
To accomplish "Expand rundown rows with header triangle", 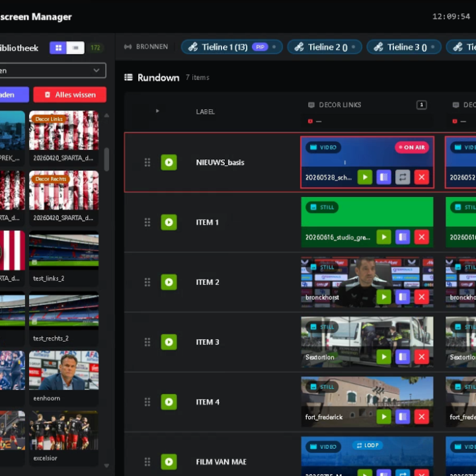I will pyautogui.click(x=157, y=111).
